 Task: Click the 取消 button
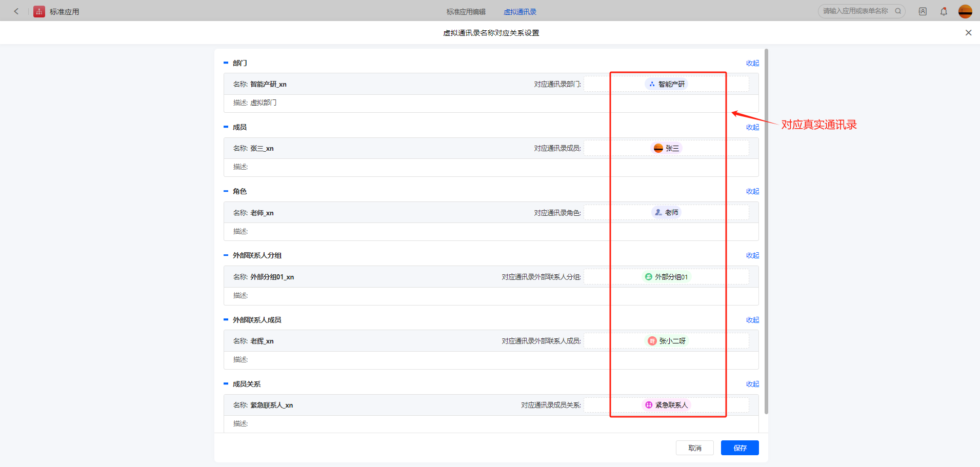point(694,448)
